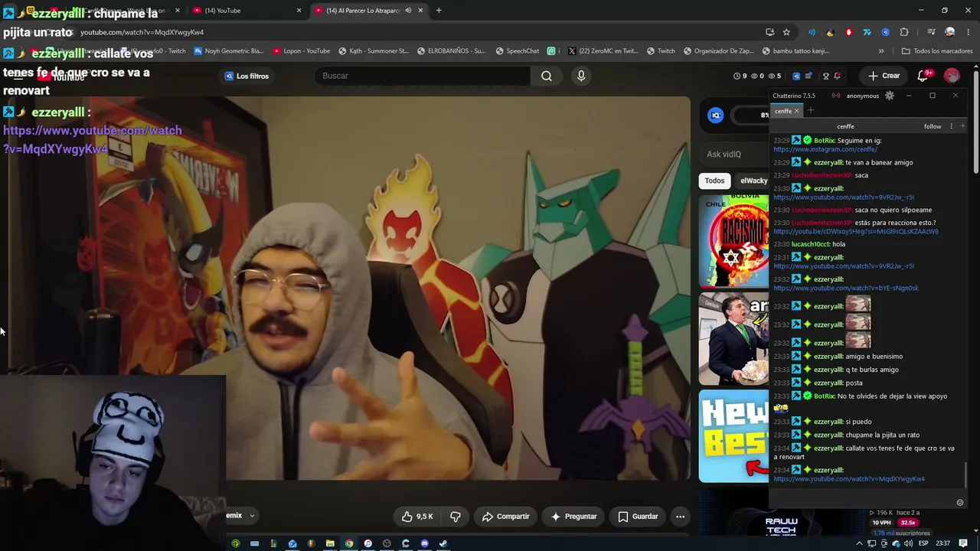Click the Ask vidIQ input field
The image size is (980, 551).
tap(733, 155)
